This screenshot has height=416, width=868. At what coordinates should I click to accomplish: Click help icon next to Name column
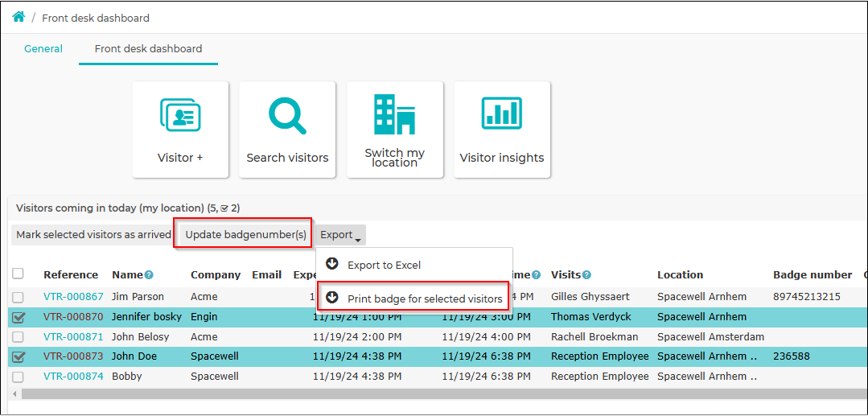coord(149,274)
